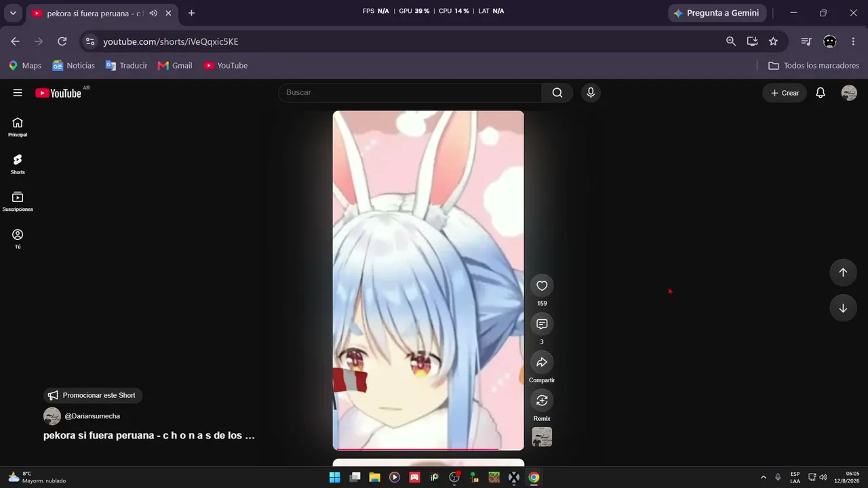Switch to Google Chrome on the taskbar

coord(534,477)
